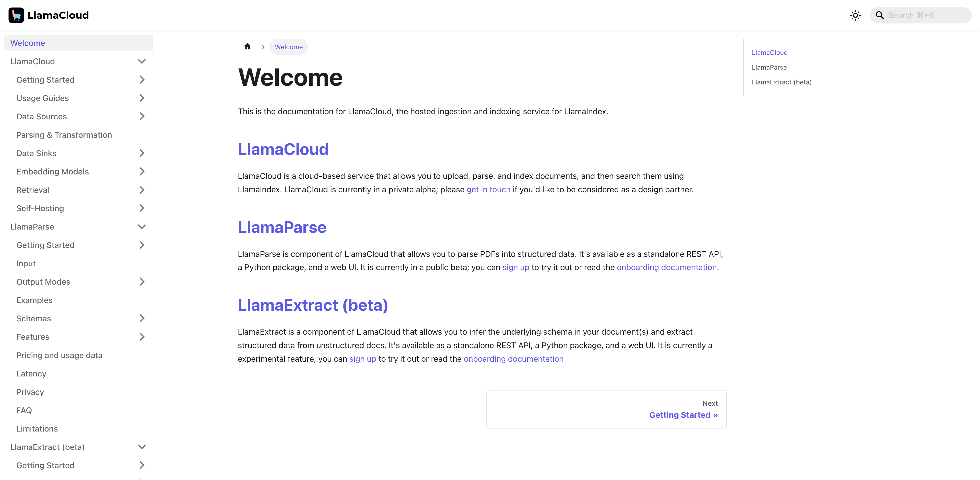
Task: Click the LlamaCloud site title text
Action: click(58, 15)
